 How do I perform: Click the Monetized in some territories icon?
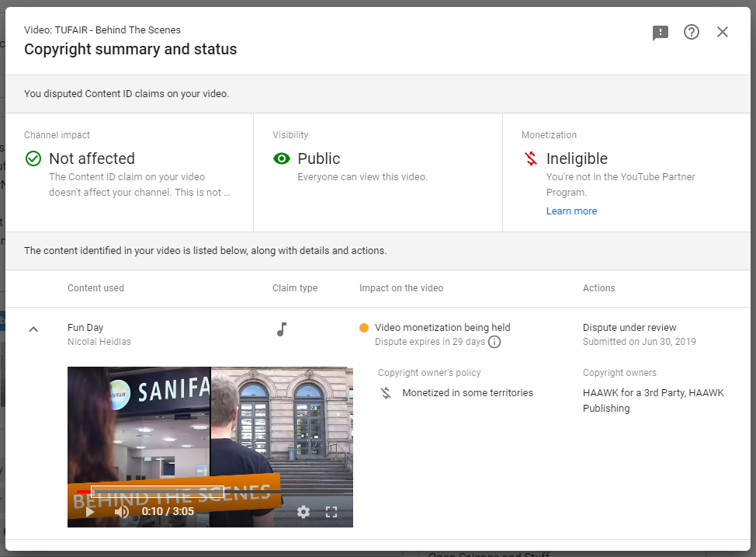coord(386,393)
